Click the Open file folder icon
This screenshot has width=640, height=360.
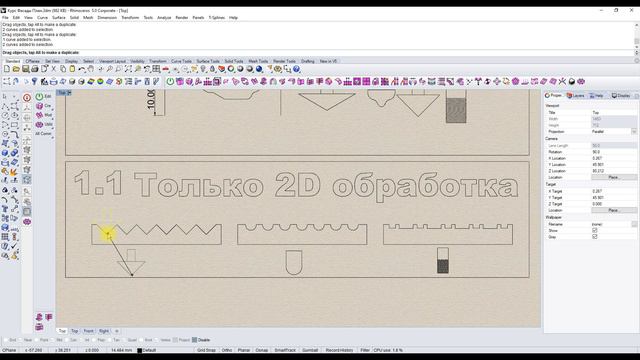16,69
